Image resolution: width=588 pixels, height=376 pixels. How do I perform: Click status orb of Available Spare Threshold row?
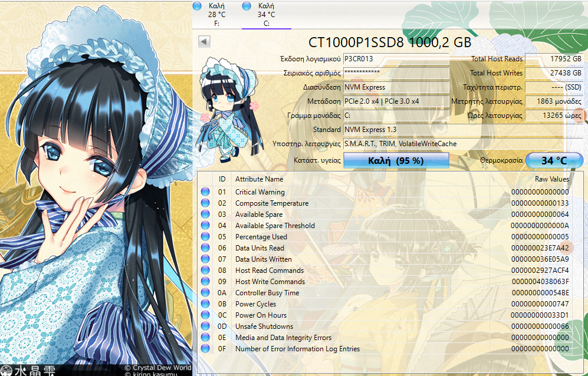(x=205, y=225)
